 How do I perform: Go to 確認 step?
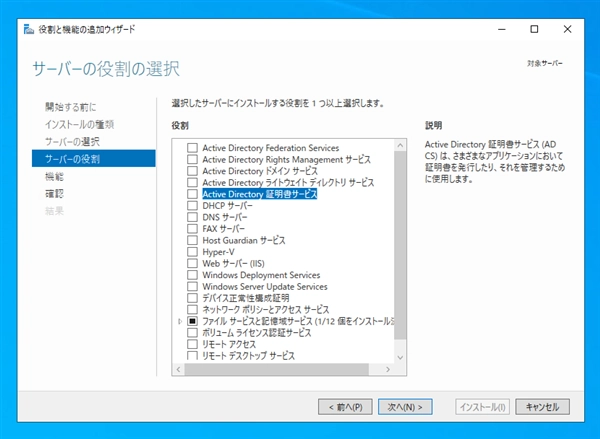(54, 194)
